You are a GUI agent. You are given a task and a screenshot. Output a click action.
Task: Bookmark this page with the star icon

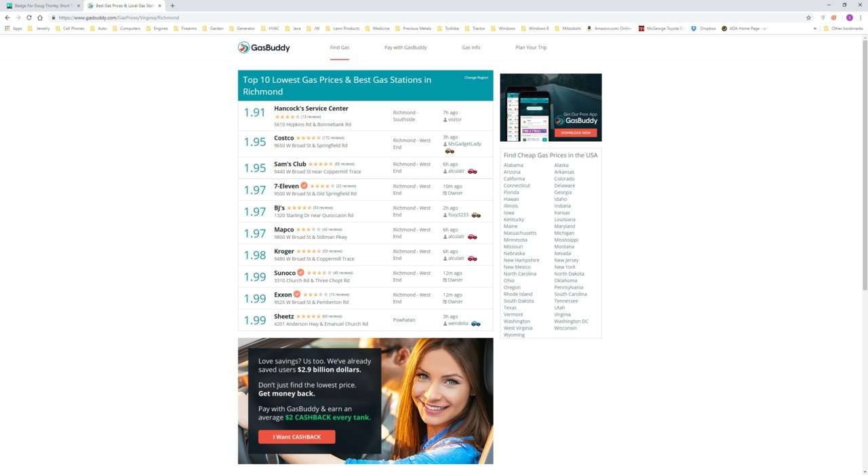[x=808, y=18]
